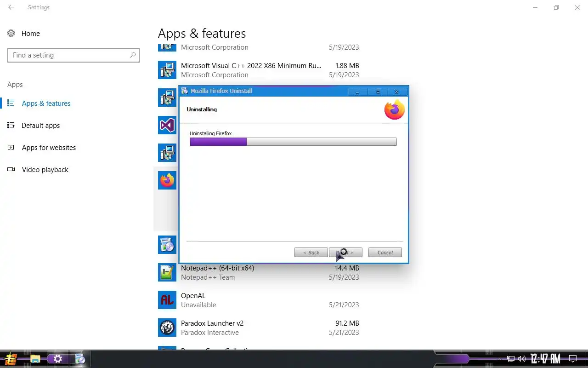The image size is (588, 368).
Task: Select the OpenAL entry
Action: coord(259,300)
